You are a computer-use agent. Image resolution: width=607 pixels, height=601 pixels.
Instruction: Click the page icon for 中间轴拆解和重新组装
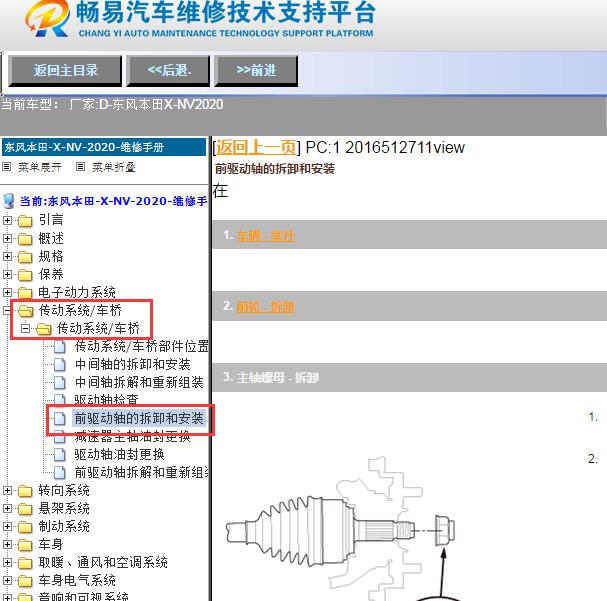tap(60, 382)
